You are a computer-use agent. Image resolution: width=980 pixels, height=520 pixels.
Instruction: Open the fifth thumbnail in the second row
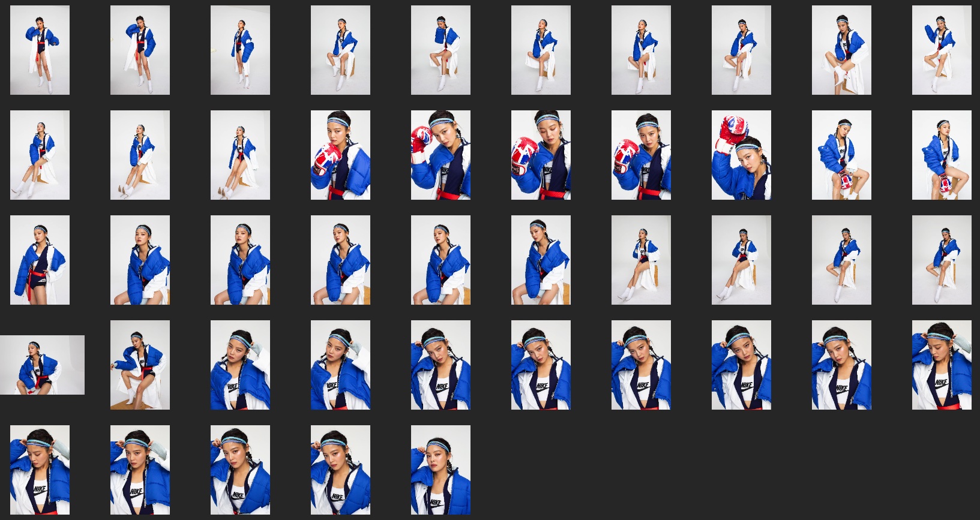coord(440,155)
